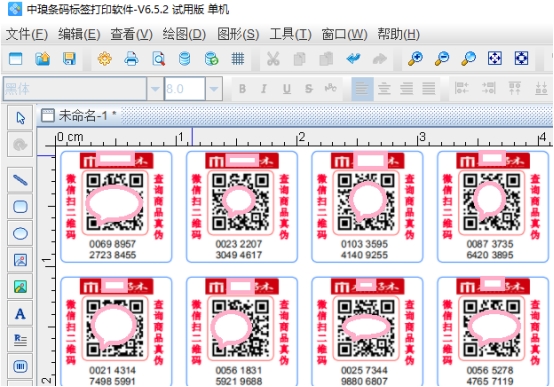This screenshot has width=554, height=387.
Task: Click second fit-view icon with circle
Action: pos(521,58)
